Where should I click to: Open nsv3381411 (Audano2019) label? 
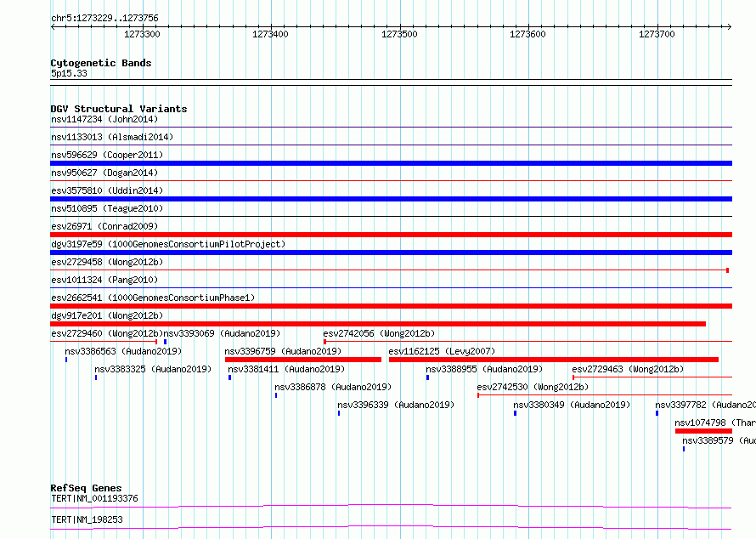coord(286,369)
